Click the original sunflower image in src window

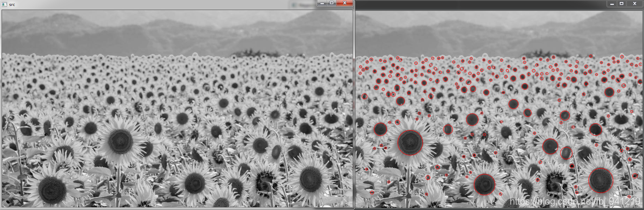[x=177, y=108]
